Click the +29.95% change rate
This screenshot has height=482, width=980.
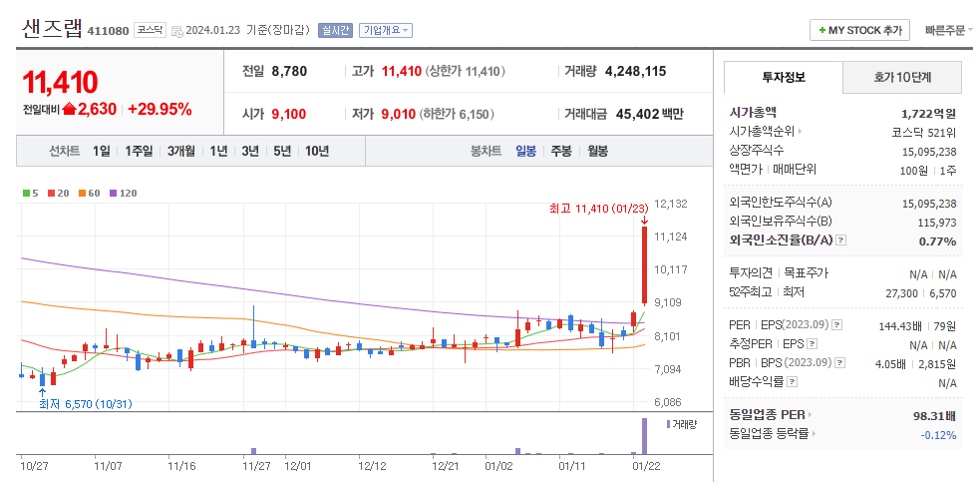(160, 109)
